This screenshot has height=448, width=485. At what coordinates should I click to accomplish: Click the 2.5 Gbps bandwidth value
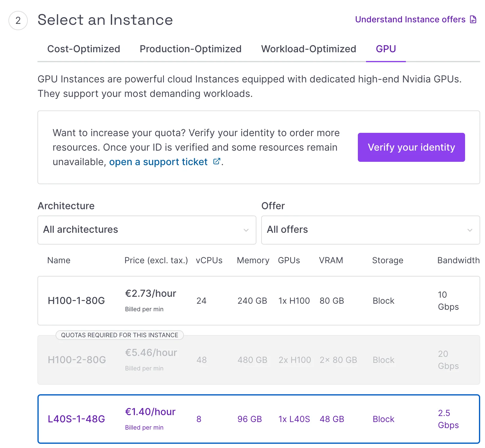pyautogui.click(x=448, y=419)
